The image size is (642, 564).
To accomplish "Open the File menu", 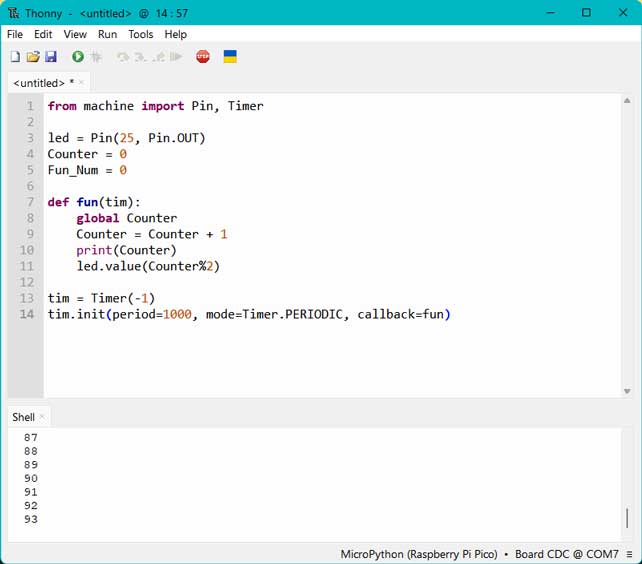I will pos(15,34).
